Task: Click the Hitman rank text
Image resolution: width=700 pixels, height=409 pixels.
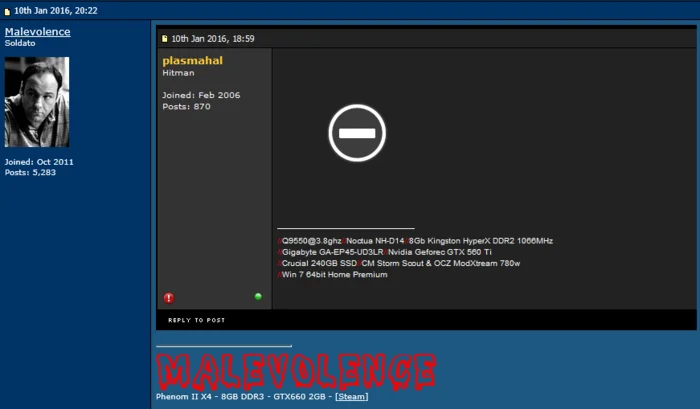Action: [x=178, y=73]
